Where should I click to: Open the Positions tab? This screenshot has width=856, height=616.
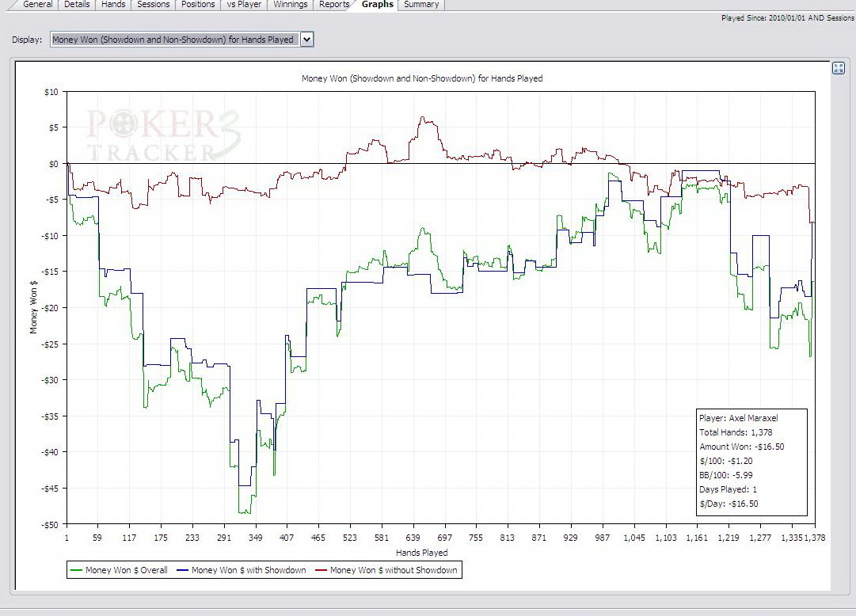tap(197, 5)
